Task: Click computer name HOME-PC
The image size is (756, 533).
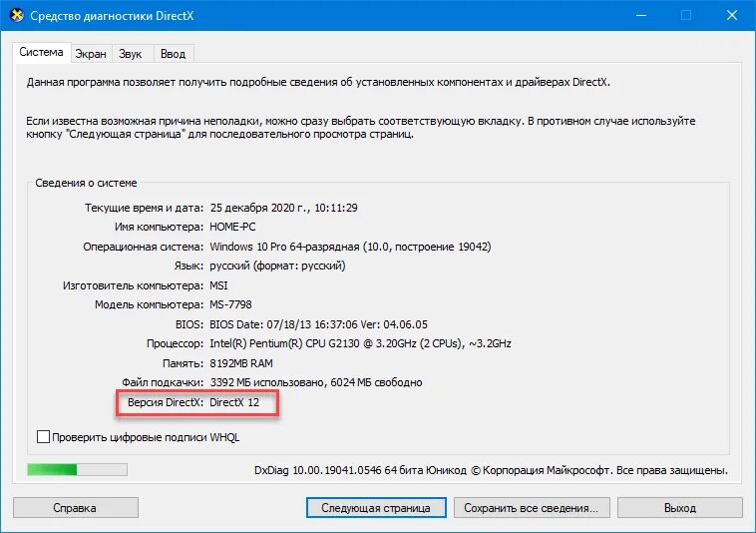Action: 232,227
